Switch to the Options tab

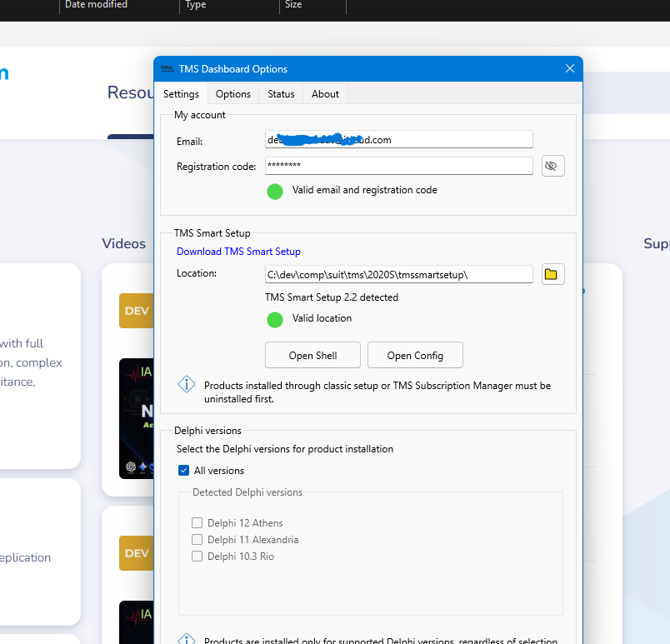point(233,94)
